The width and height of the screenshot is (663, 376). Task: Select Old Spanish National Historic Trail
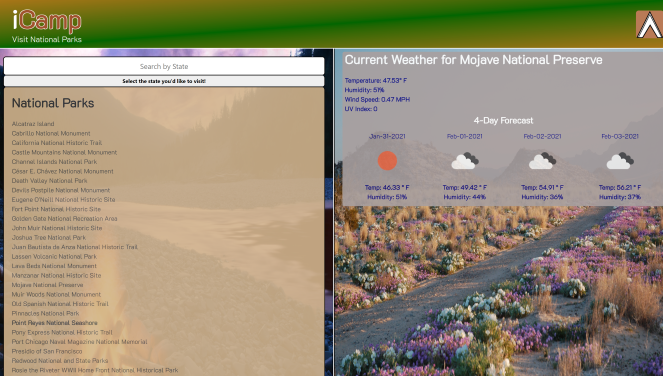pos(60,304)
